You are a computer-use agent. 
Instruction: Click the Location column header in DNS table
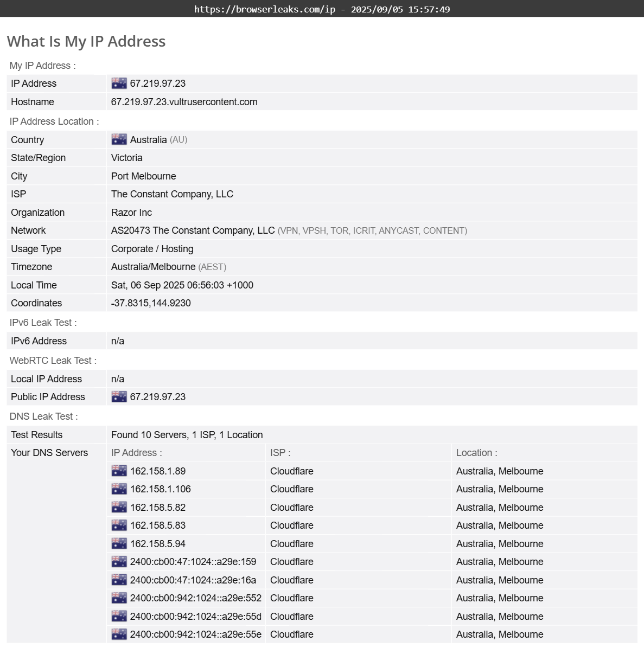click(476, 453)
